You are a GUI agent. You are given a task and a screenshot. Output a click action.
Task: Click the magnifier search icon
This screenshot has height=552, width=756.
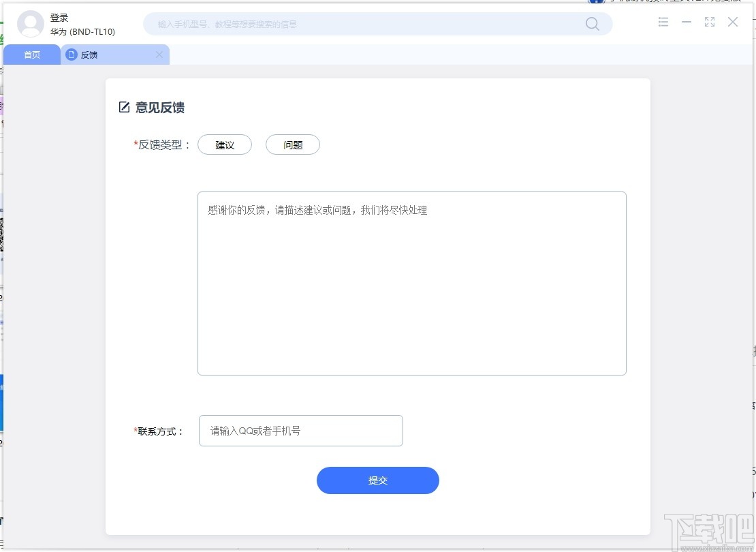point(591,23)
